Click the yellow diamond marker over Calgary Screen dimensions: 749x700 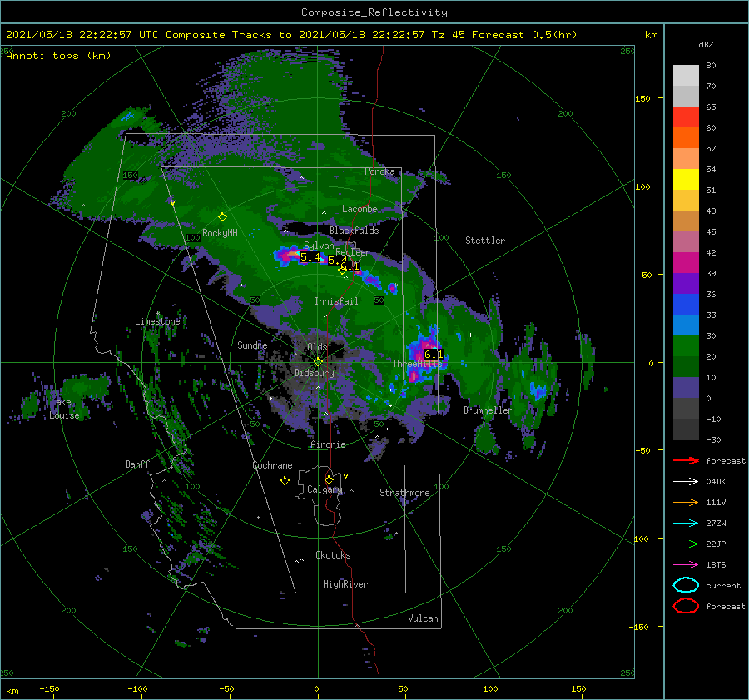pyautogui.click(x=329, y=479)
